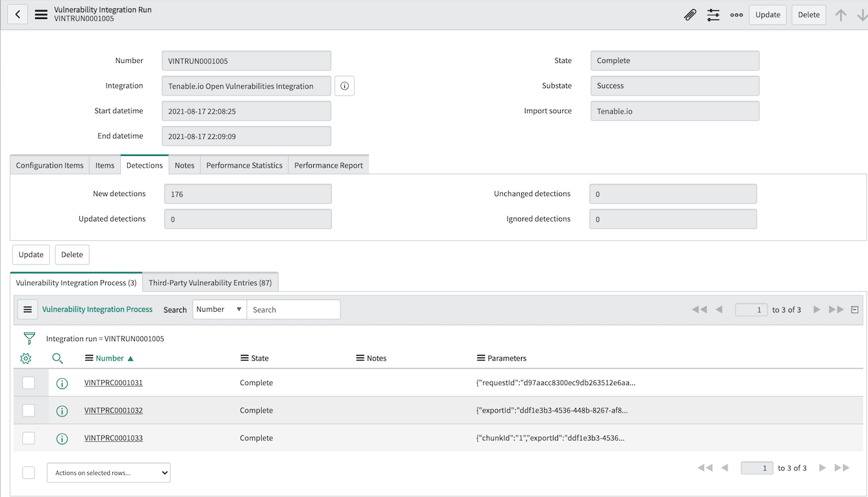Click the list Search input field
The image size is (868, 497).
point(294,309)
